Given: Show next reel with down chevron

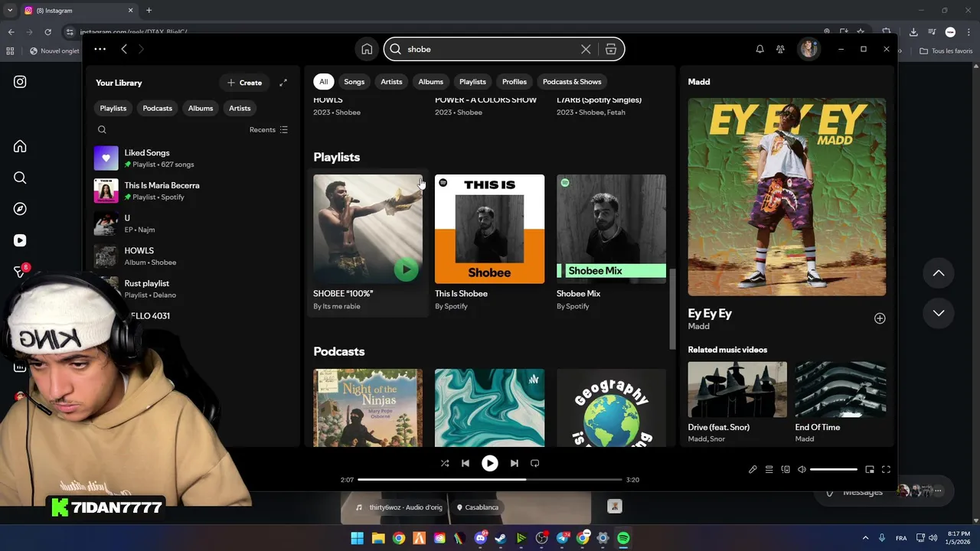Looking at the screenshot, I should 939,313.
